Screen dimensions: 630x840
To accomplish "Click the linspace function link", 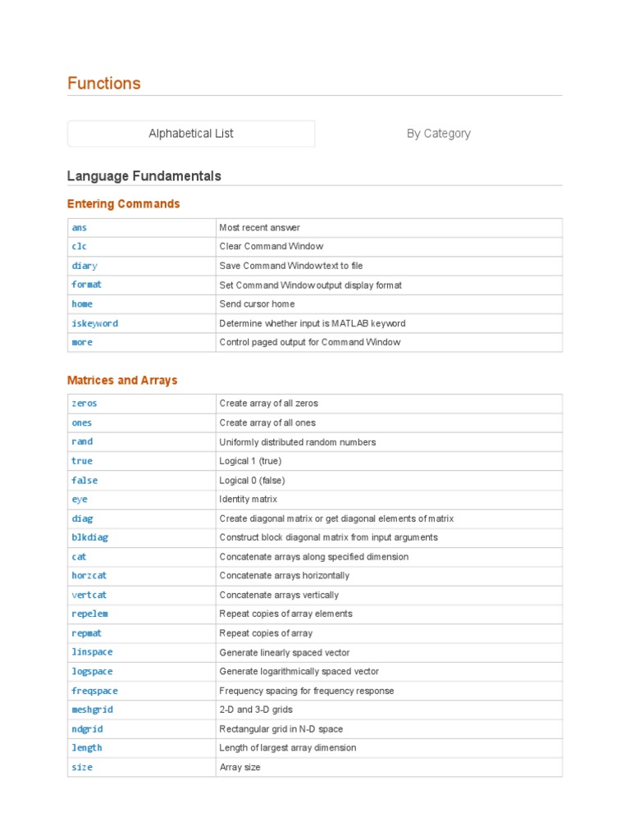I will tap(92, 652).
